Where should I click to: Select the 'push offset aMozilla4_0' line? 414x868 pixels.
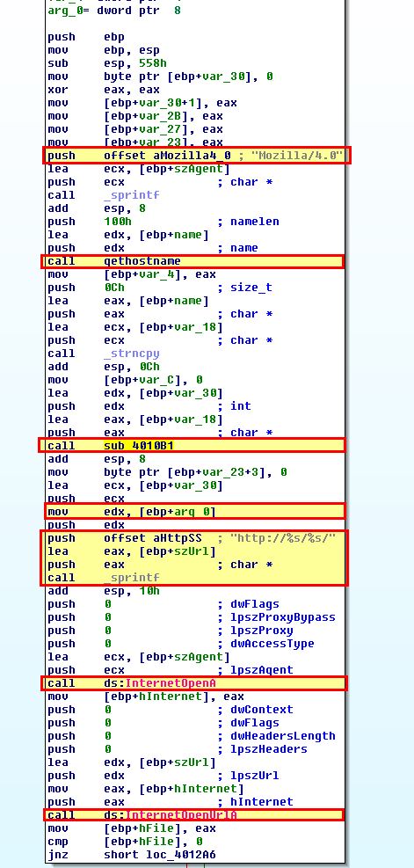(197, 156)
